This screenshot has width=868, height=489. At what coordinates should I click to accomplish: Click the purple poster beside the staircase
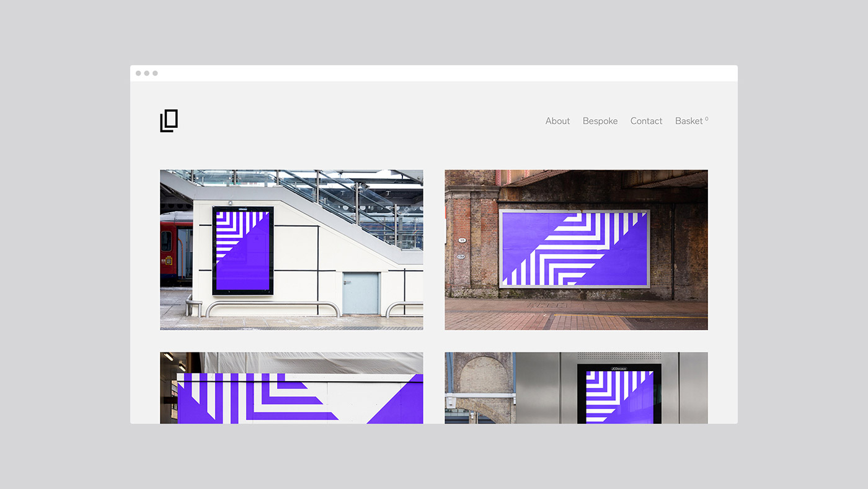242,250
